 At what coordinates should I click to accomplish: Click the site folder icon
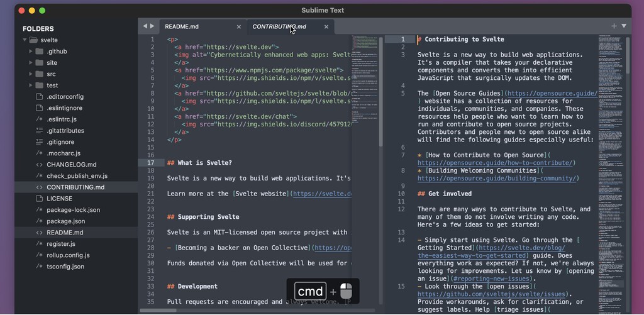[x=40, y=63]
